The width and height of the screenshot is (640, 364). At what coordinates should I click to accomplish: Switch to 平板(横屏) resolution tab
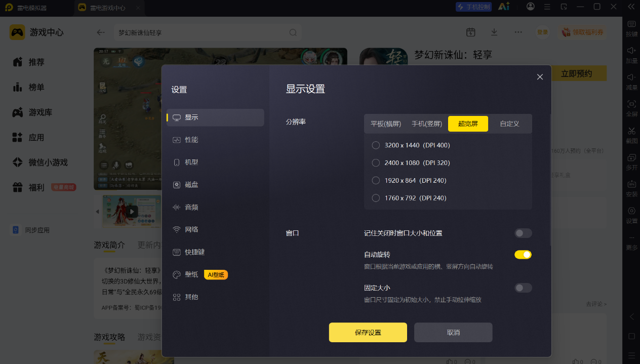point(386,124)
